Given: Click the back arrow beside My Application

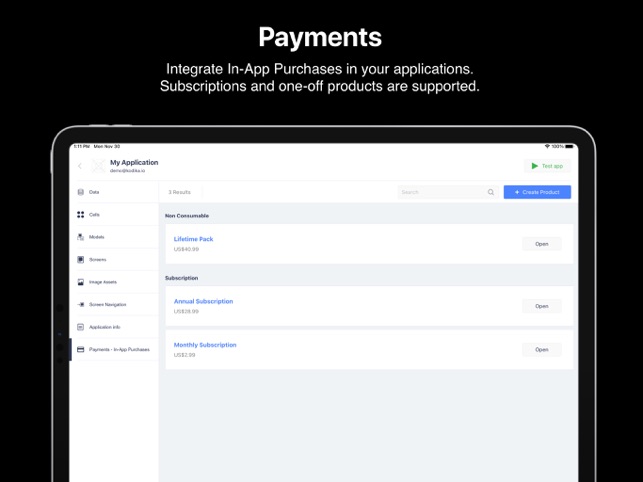Looking at the screenshot, I should tap(80, 166).
